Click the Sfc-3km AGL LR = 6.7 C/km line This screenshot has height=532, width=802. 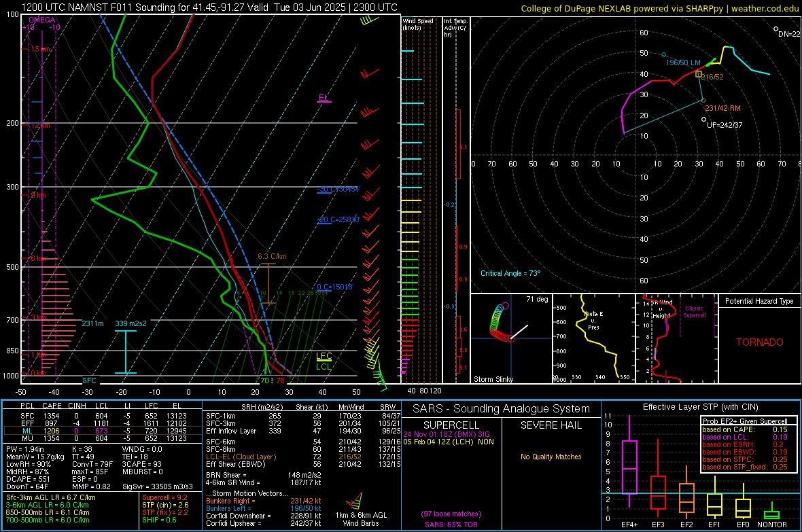point(51,498)
